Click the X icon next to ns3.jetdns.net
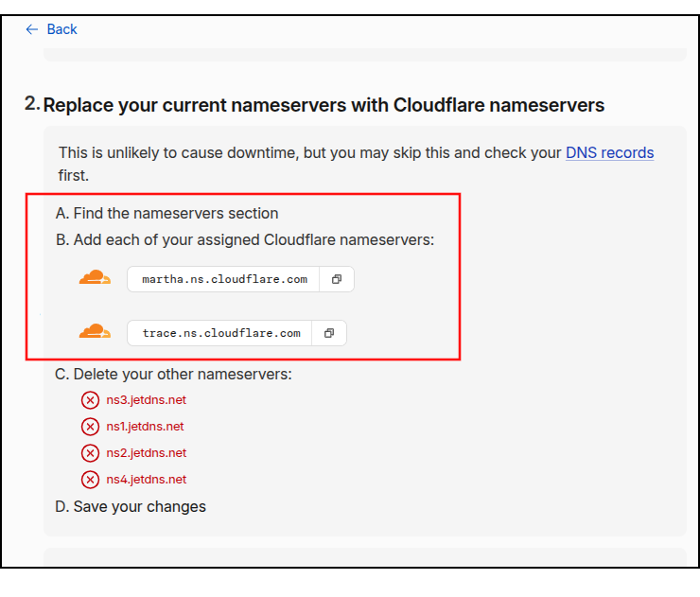Image resolution: width=700 pixels, height=597 pixels. (x=90, y=400)
